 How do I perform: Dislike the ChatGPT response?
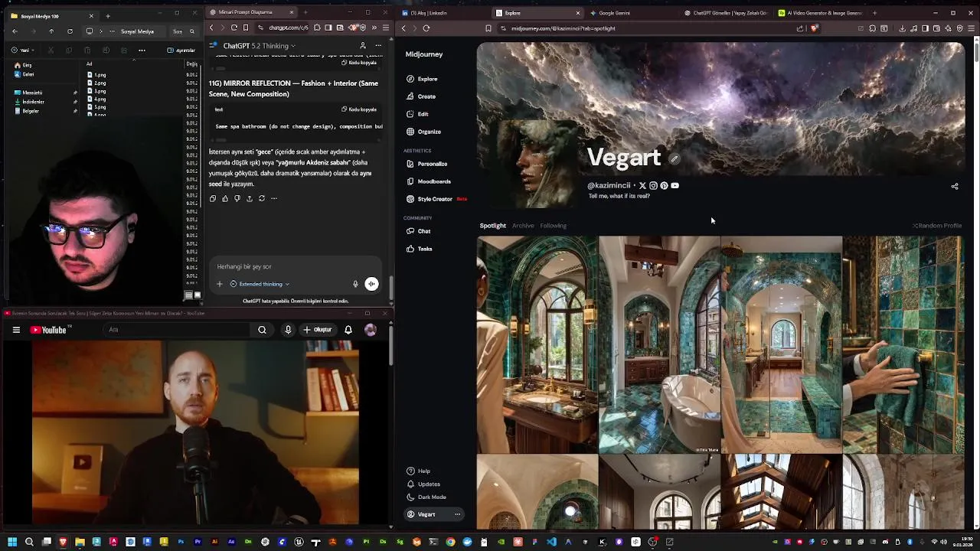[237, 198]
